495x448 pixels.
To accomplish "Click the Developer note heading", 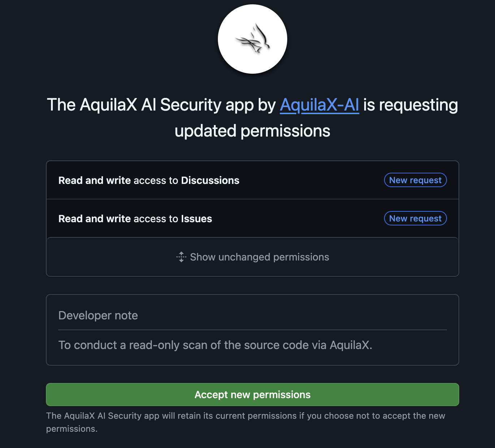I will [98, 315].
